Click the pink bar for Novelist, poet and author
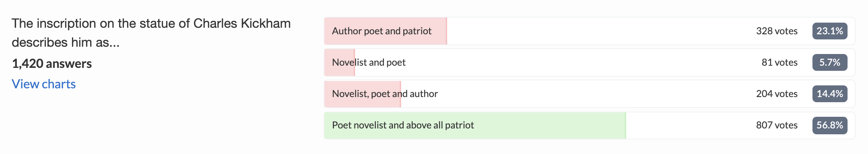 coord(362,94)
